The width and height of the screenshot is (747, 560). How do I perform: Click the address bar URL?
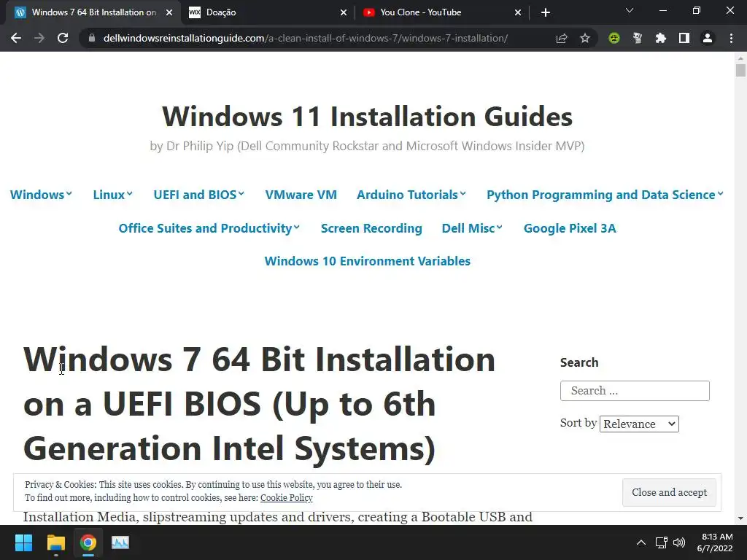[x=306, y=38]
